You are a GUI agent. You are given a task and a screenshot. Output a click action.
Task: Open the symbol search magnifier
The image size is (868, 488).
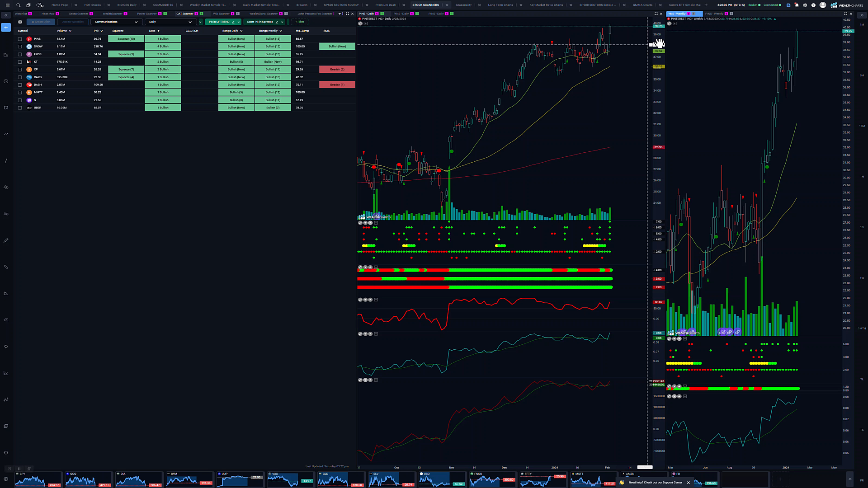(19, 5)
